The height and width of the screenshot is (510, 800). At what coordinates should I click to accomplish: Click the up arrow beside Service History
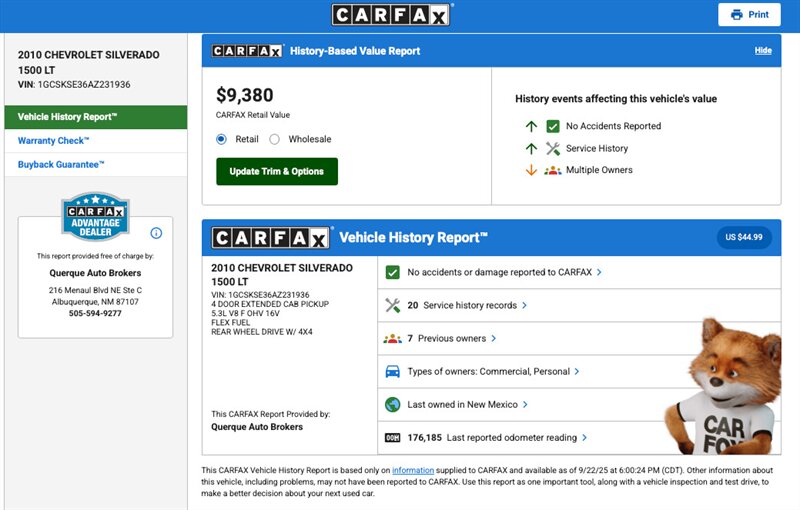(x=531, y=148)
